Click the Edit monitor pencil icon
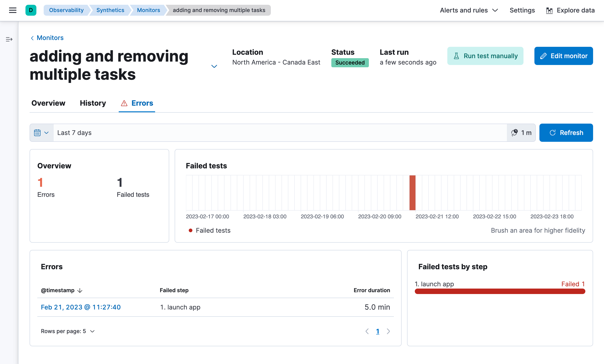Image resolution: width=604 pixels, height=364 pixels. (x=544, y=56)
